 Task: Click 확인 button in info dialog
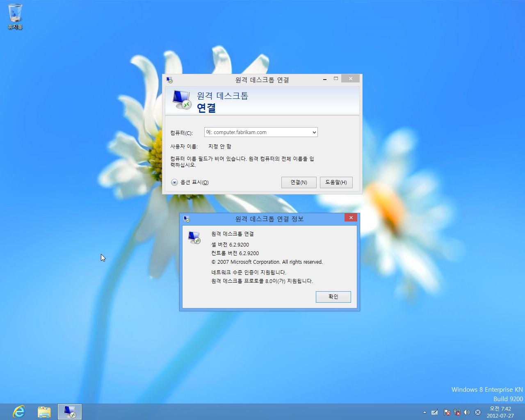point(333,297)
